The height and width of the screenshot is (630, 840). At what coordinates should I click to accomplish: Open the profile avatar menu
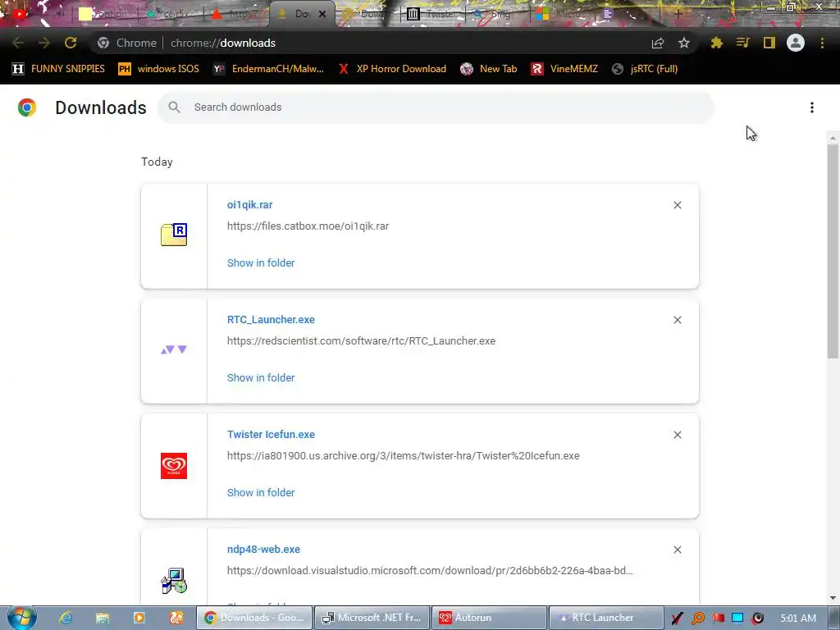796,43
